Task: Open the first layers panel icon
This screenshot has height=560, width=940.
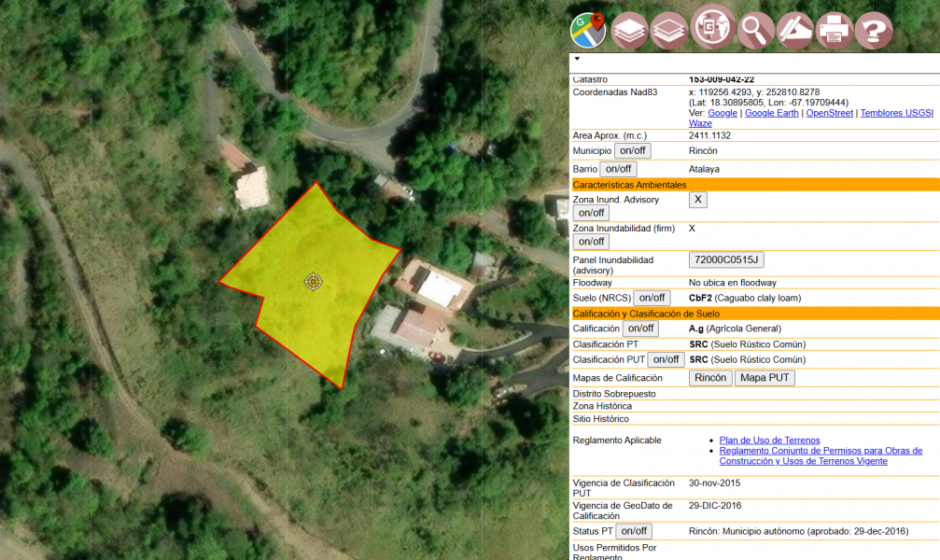Action: click(x=627, y=29)
